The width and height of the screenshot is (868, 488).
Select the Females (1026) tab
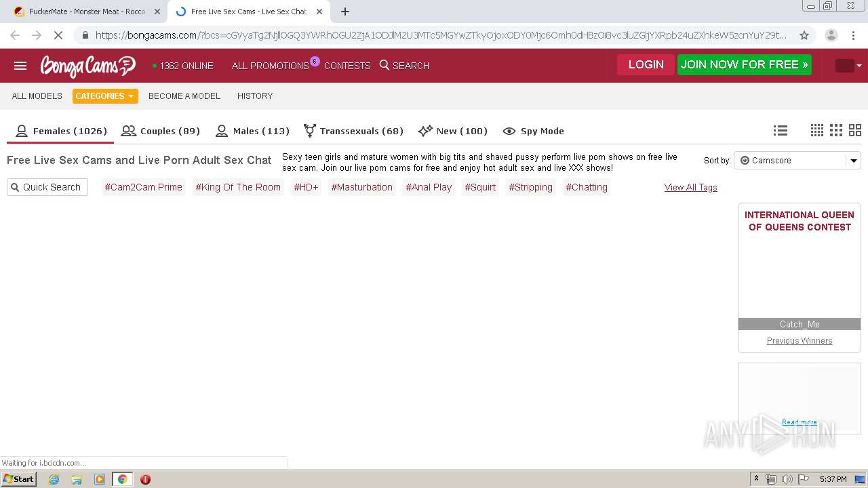61,131
